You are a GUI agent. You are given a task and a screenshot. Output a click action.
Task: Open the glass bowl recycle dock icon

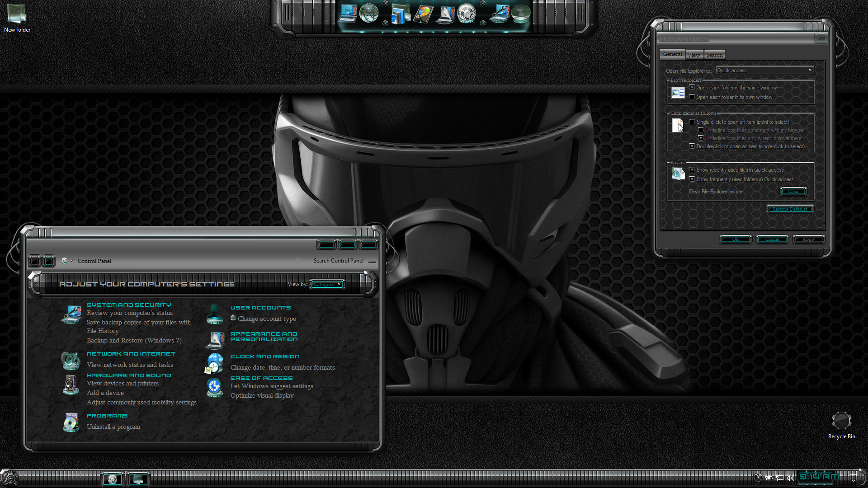[521, 14]
